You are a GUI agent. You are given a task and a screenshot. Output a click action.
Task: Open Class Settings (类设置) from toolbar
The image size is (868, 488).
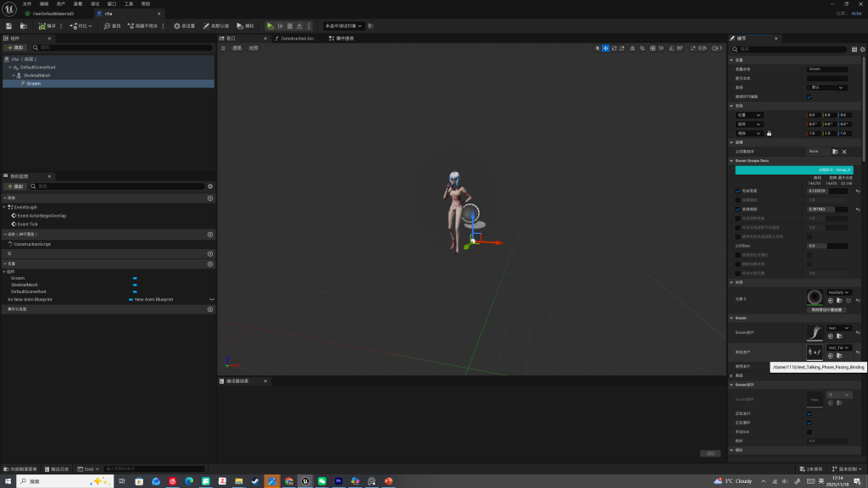pos(184,26)
